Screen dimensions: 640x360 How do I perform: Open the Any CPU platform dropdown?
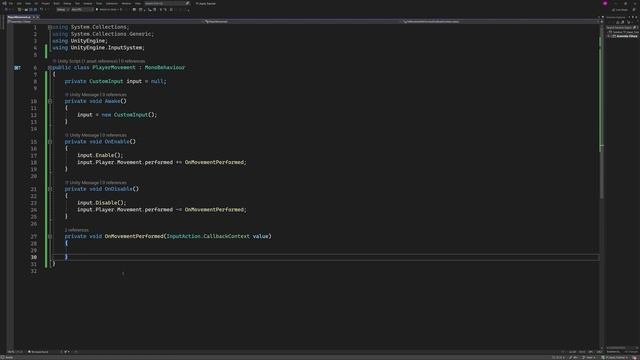pos(81,9)
